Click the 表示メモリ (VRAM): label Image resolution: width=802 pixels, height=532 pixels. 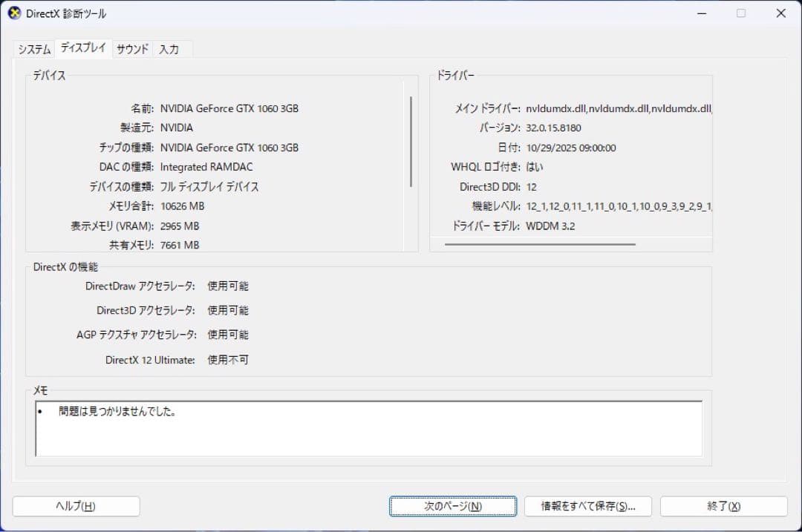(112, 226)
